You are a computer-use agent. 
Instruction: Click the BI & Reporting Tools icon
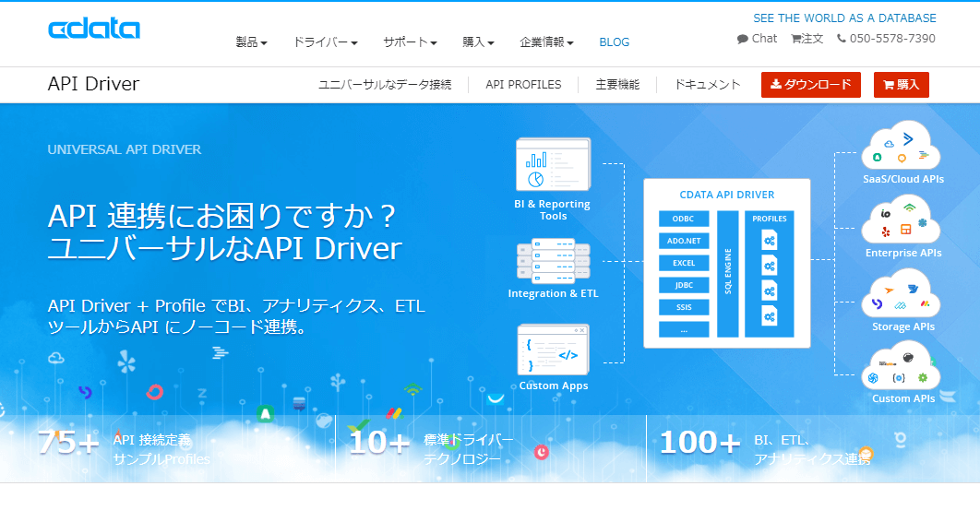pyautogui.click(x=553, y=164)
